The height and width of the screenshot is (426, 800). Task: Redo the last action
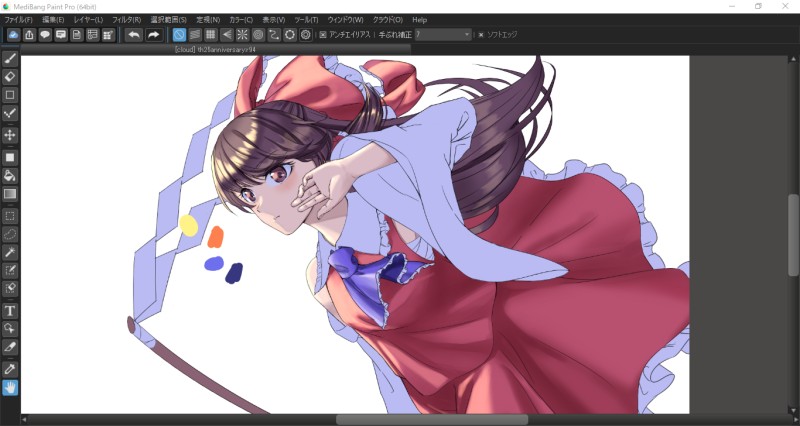(x=153, y=35)
